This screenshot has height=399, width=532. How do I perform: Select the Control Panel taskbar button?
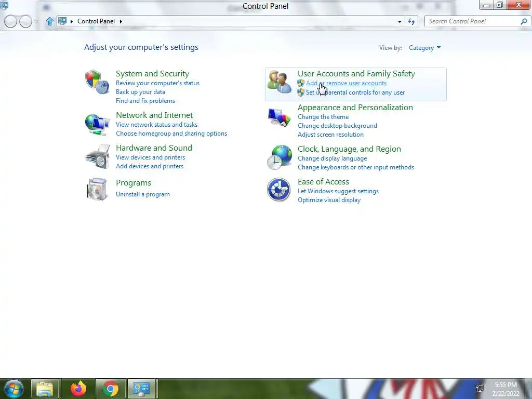pyautogui.click(x=142, y=389)
